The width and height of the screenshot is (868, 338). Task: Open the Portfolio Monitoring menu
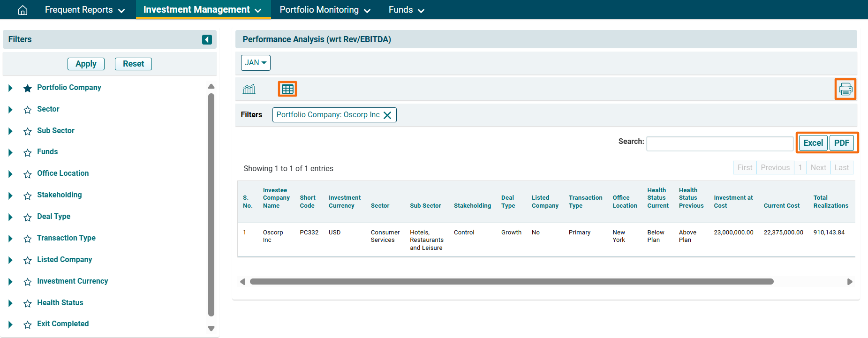[325, 10]
